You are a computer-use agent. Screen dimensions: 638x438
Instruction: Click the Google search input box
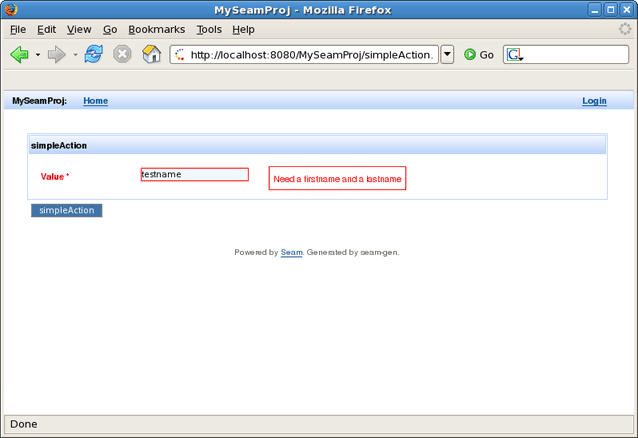pos(566,55)
